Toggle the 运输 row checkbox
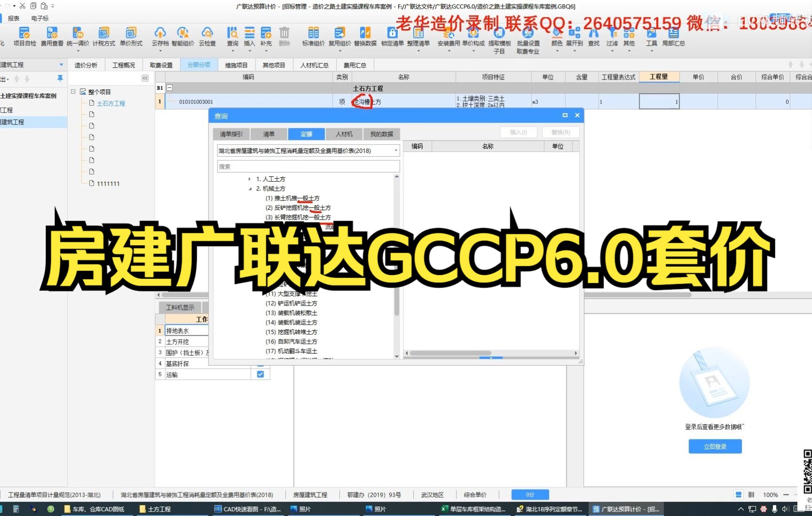 coord(260,374)
